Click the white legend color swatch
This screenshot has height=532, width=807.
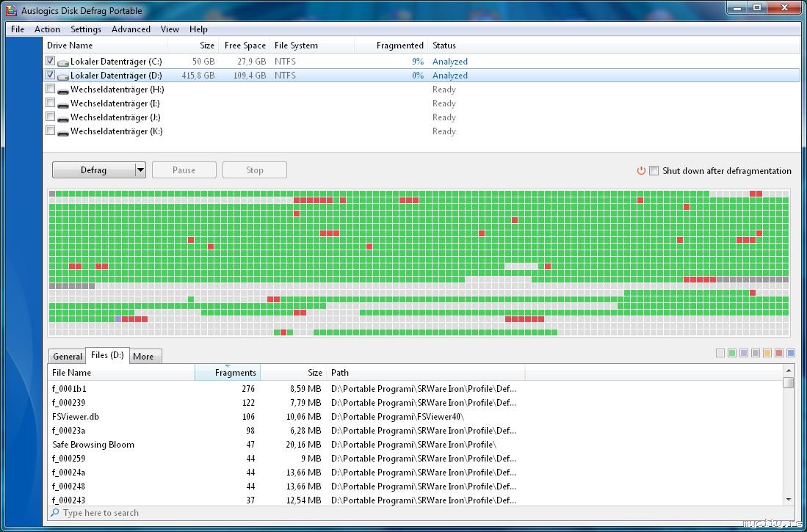point(720,353)
